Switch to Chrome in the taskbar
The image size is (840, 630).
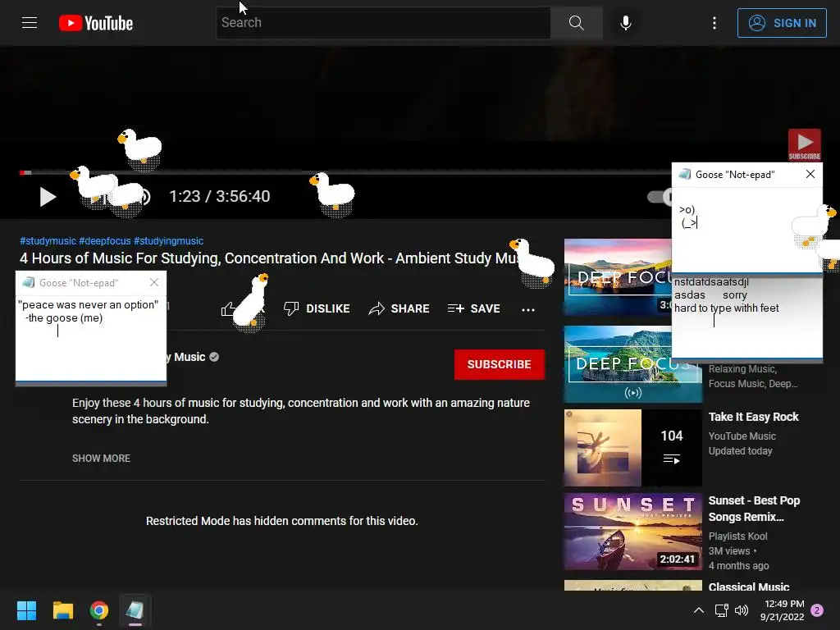click(x=99, y=610)
